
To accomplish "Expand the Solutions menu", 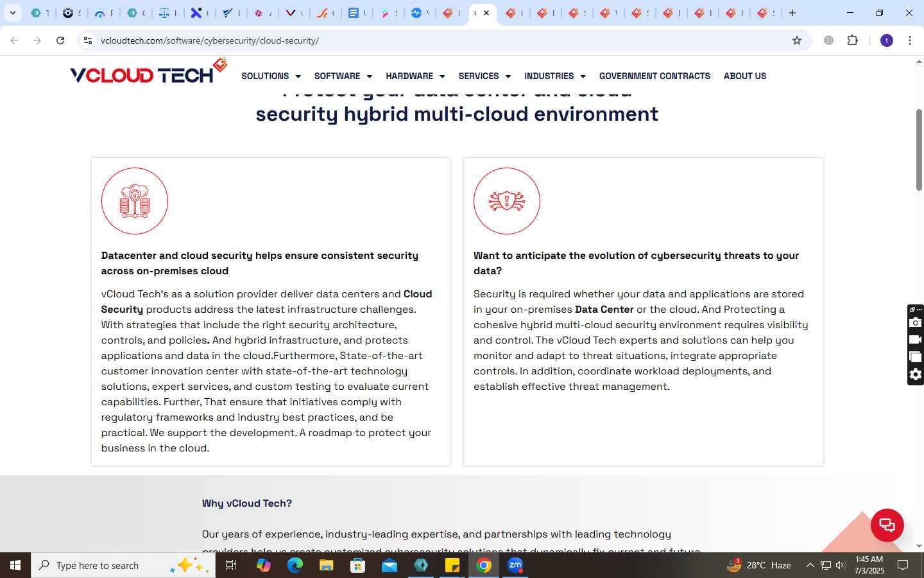I will pos(271,76).
